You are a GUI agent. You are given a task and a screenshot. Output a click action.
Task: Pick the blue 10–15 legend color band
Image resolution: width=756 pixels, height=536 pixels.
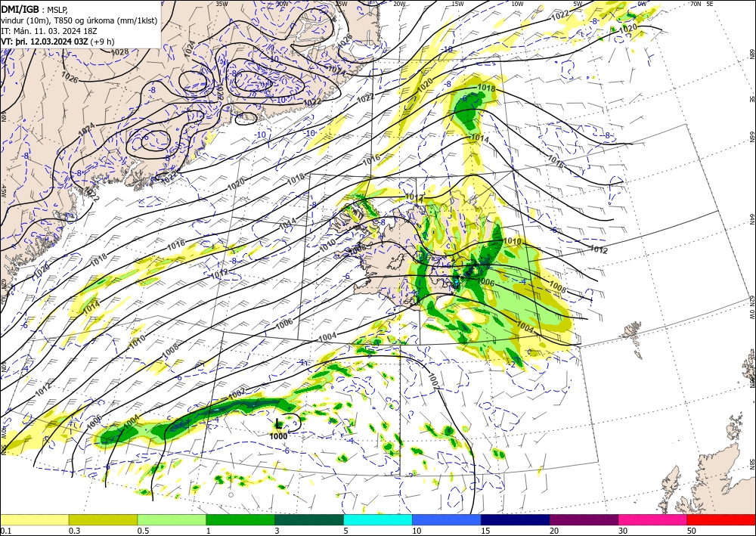pyautogui.click(x=447, y=519)
